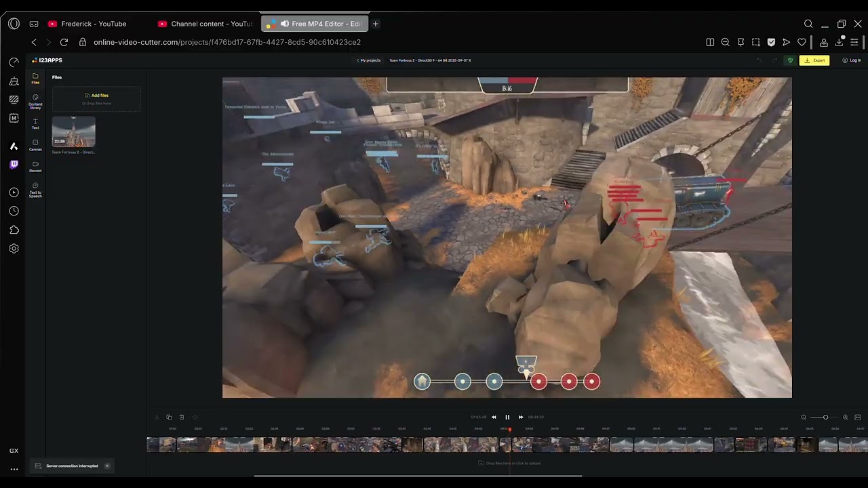Screen dimensions: 868x488
Task: Open the Content library panel
Action: click(35, 102)
